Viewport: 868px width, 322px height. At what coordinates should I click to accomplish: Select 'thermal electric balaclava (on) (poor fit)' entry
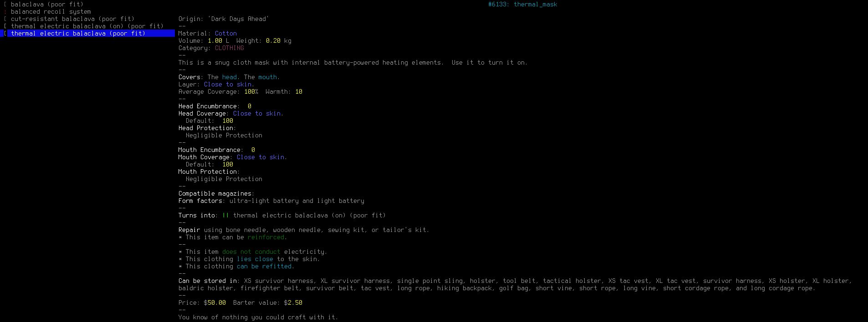pyautogui.click(x=87, y=26)
